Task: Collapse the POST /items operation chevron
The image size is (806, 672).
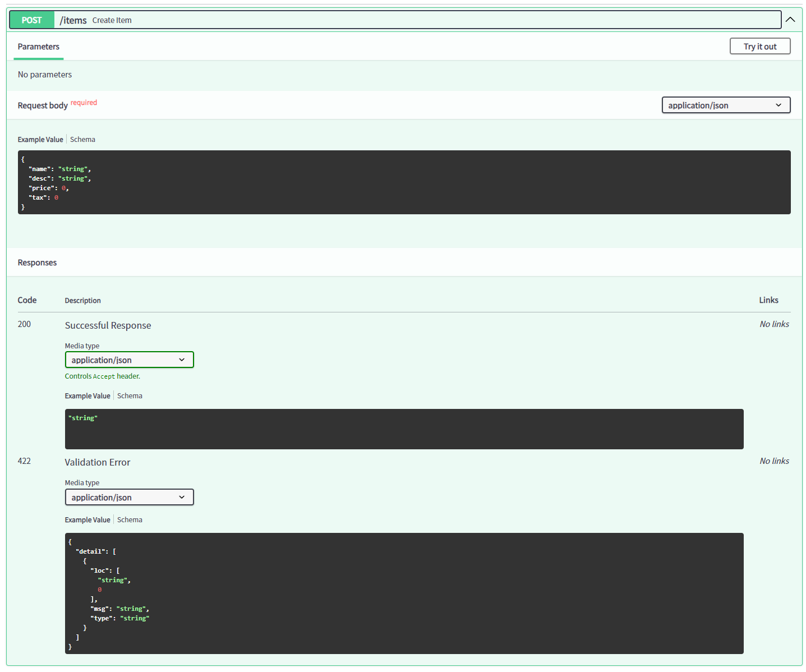Action: 790,20
